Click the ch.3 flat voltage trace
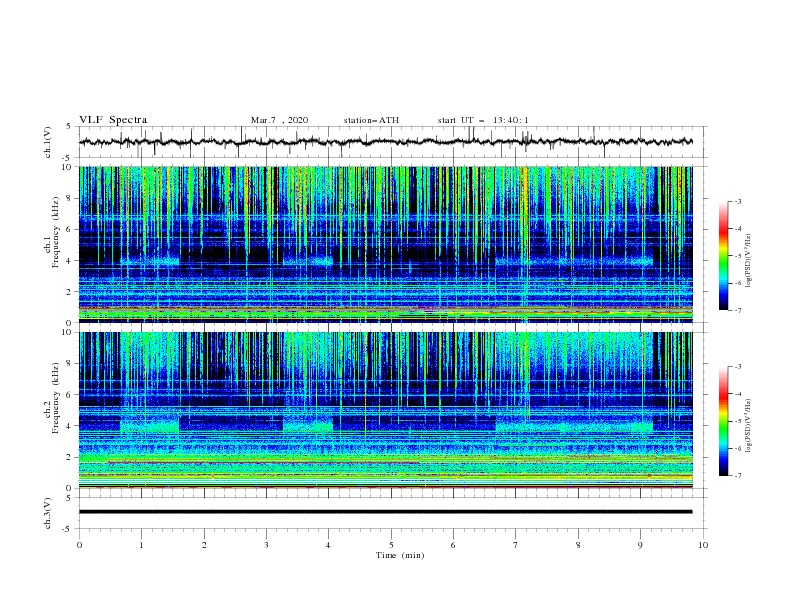The width and height of the screenshot is (792, 612). (386, 512)
